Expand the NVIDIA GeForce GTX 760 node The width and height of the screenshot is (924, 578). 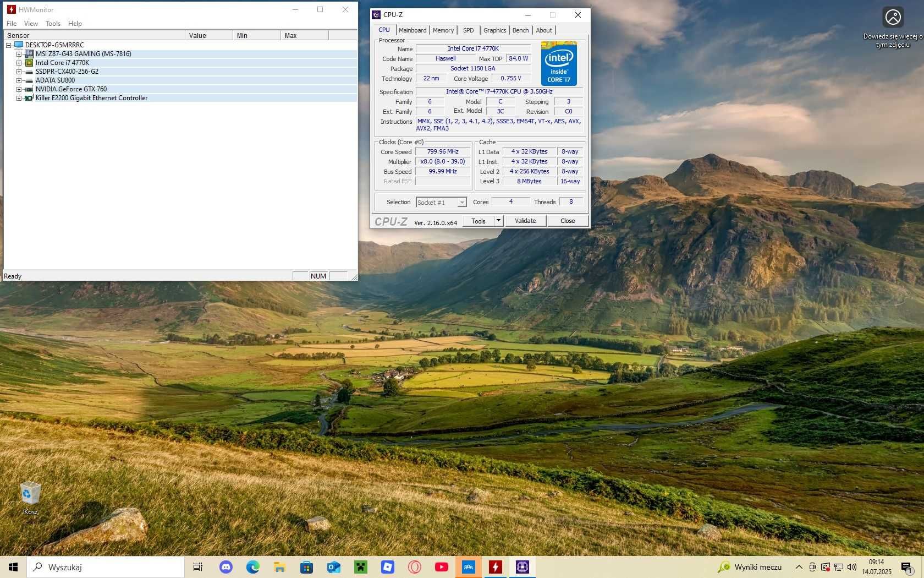click(19, 89)
